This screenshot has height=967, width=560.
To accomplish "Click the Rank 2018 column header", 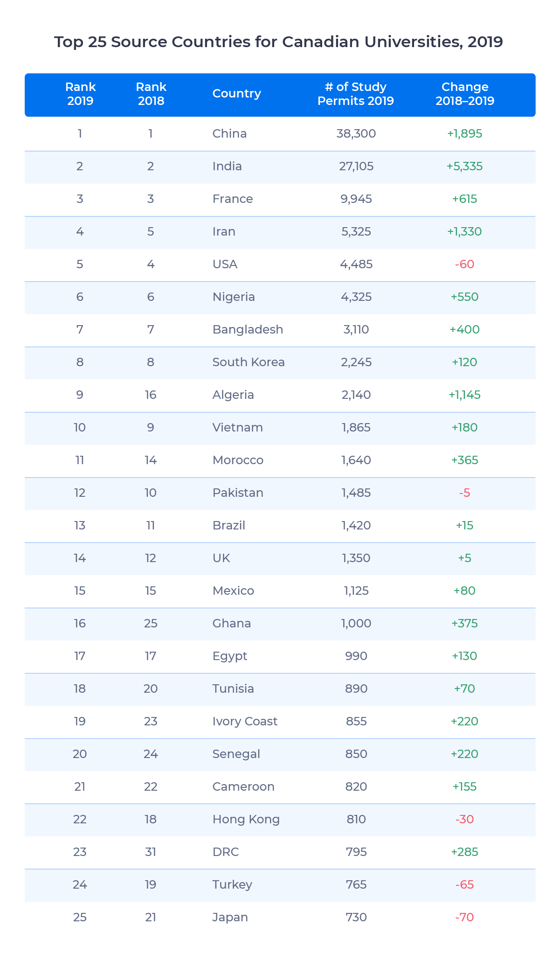I will pos(151,94).
